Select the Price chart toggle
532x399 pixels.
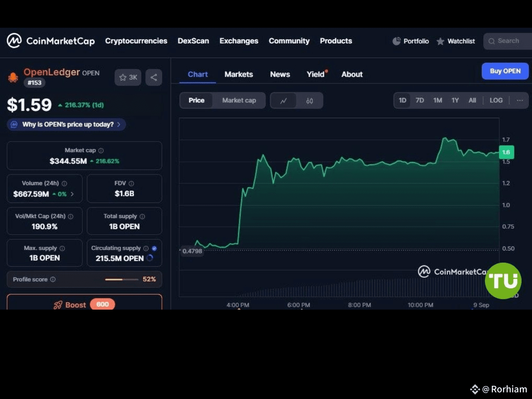[196, 100]
